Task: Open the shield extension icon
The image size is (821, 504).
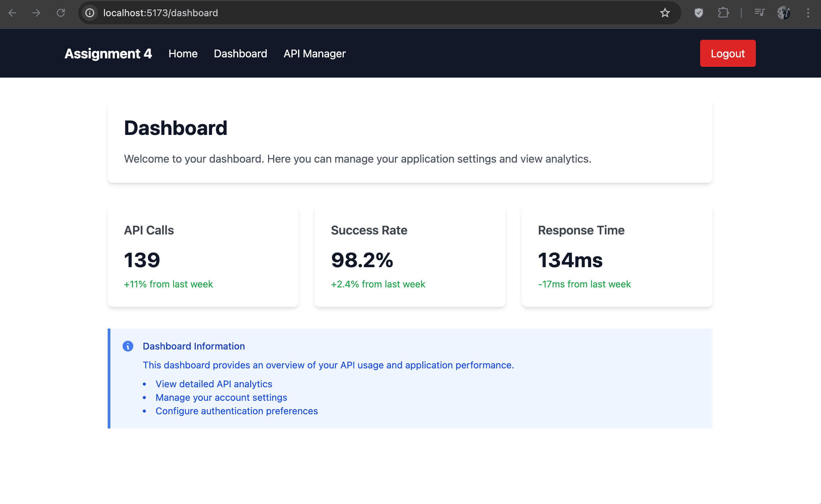Action: click(x=699, y=13)
